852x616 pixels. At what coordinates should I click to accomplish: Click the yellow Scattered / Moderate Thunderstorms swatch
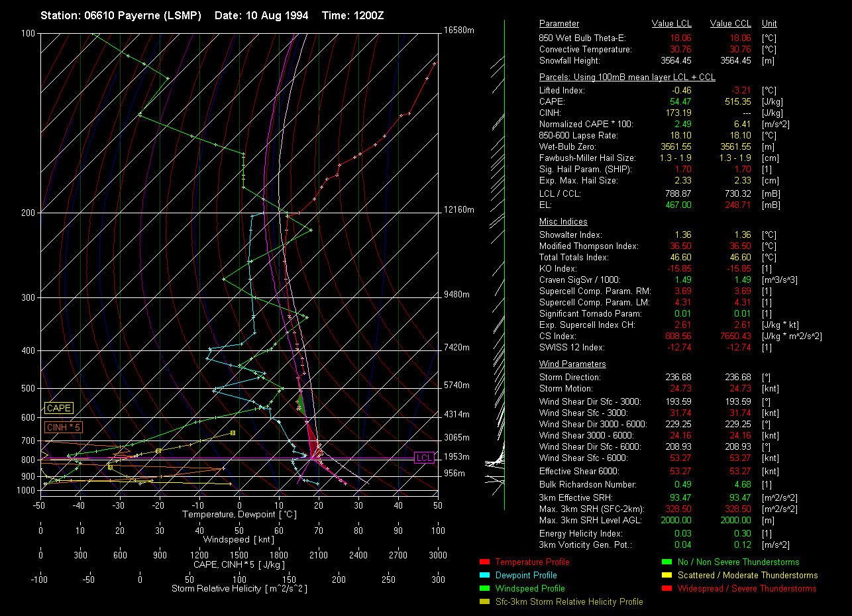666,576
